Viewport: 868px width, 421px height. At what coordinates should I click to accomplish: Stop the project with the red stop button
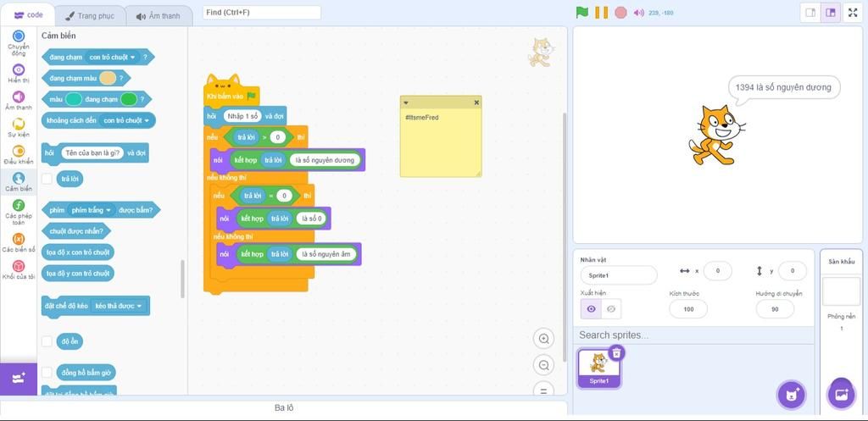(x=620, y=12)
